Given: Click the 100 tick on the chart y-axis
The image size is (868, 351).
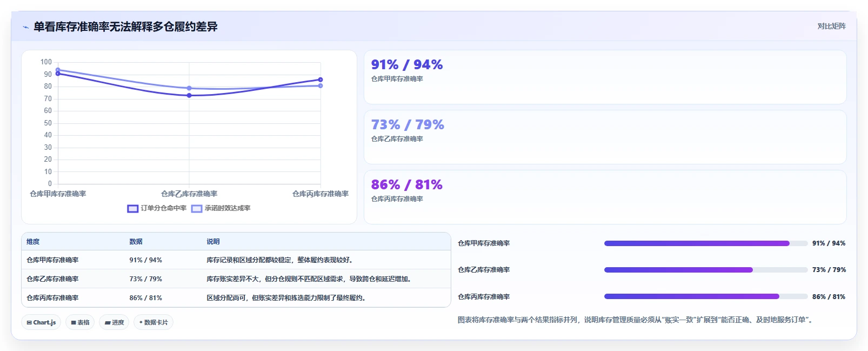Looking at the screenshot, I should tap(46, 62).
